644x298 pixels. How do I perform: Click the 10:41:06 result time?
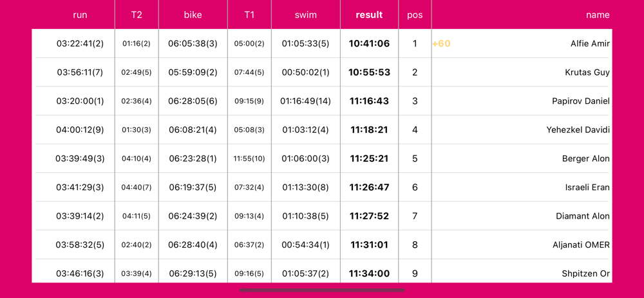(369, 44)
